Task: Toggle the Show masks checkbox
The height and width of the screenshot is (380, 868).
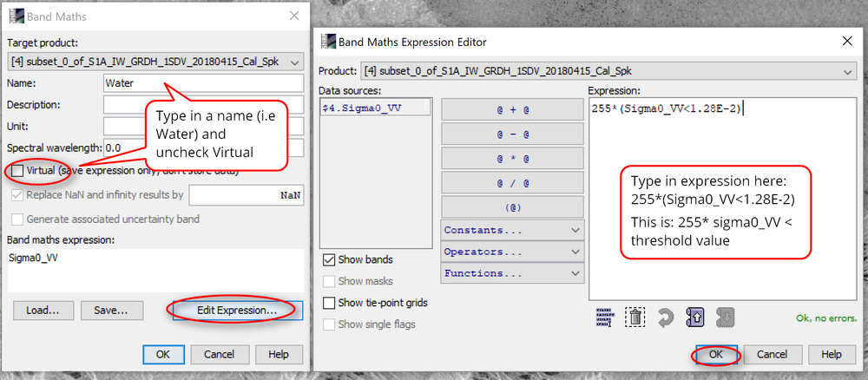Action: pyautogui.click(x=329, y=281)
